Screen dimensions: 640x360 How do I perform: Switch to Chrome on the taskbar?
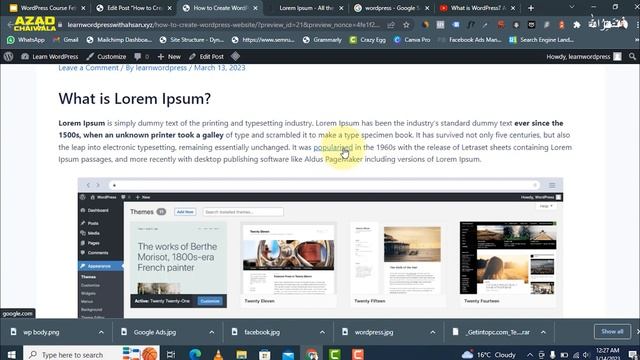pos(311,355)
